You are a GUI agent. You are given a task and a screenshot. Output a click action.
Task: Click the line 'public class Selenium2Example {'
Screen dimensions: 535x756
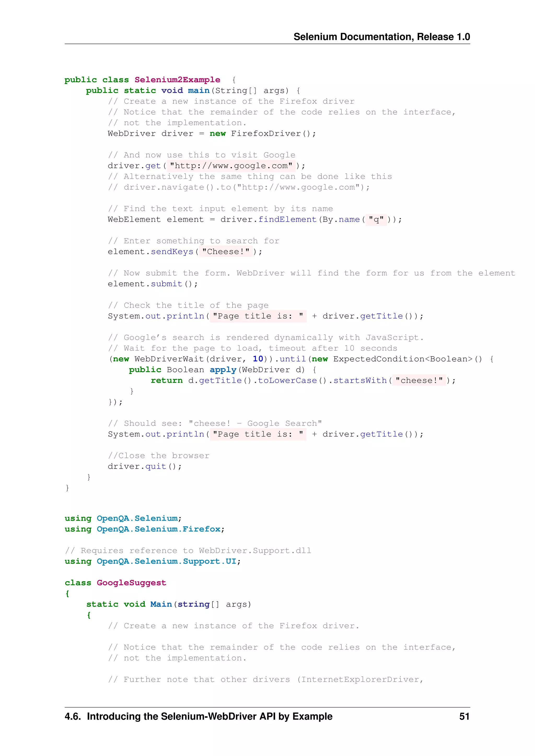point(150,80)
